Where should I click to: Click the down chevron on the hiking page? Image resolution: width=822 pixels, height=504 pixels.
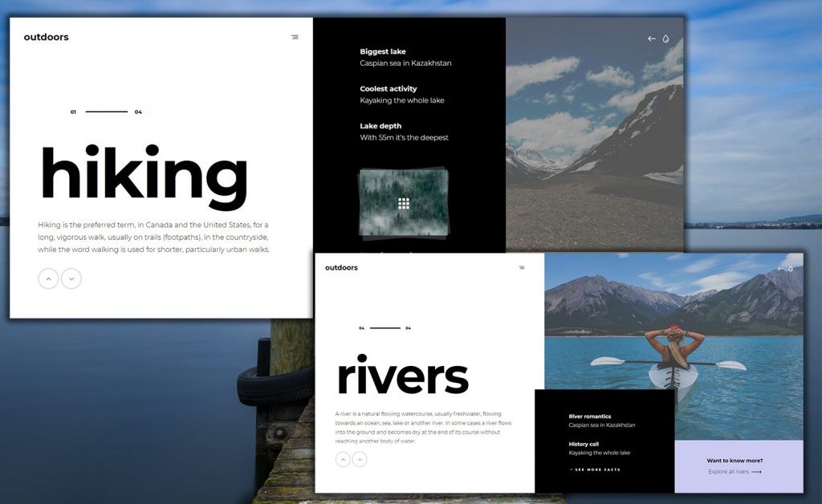pyautogui.click(x=71, y=278)
